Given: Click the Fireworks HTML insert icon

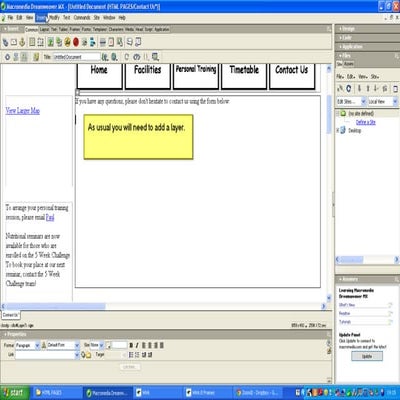Looking at the screenshot, I should click(67, 42).
